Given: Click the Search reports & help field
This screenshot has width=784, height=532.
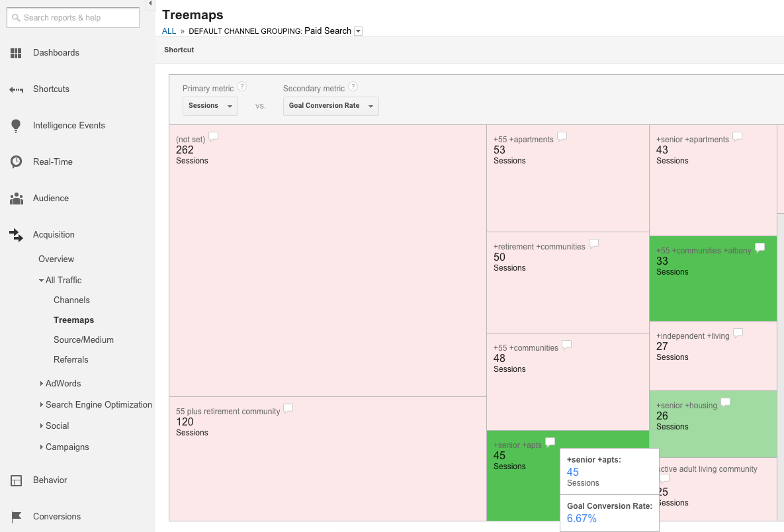Looking at the screenshot, I should pos(73,17).
